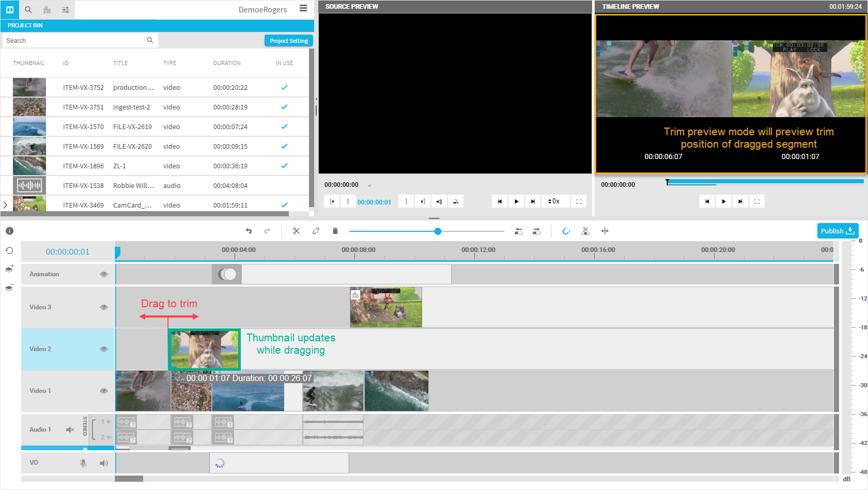Make the source preview fullscreen
The image size is (868, 490).
click(579, 201)
